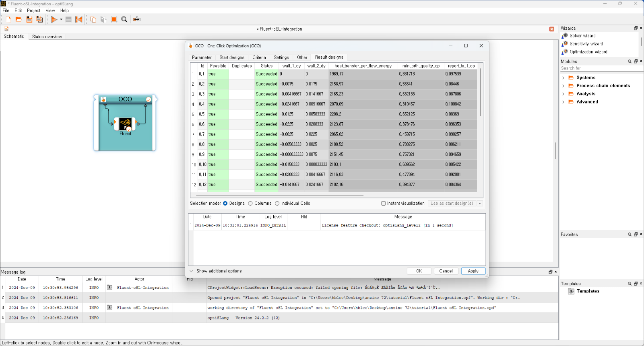This screenshot has height=346, width=644.
Task: Click the Feasible column header in the table
Action: click(218, 66)
